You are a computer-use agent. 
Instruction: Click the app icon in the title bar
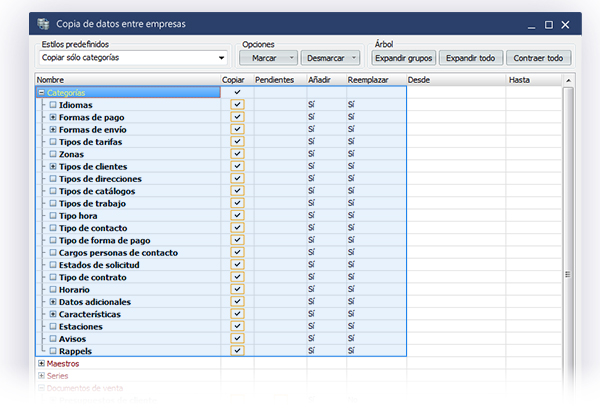[x=41, y=22]
